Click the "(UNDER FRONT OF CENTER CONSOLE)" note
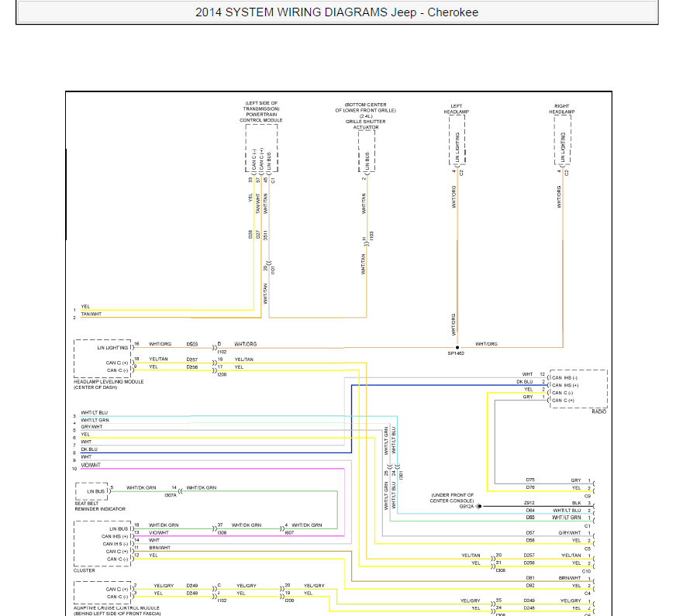 452,498
